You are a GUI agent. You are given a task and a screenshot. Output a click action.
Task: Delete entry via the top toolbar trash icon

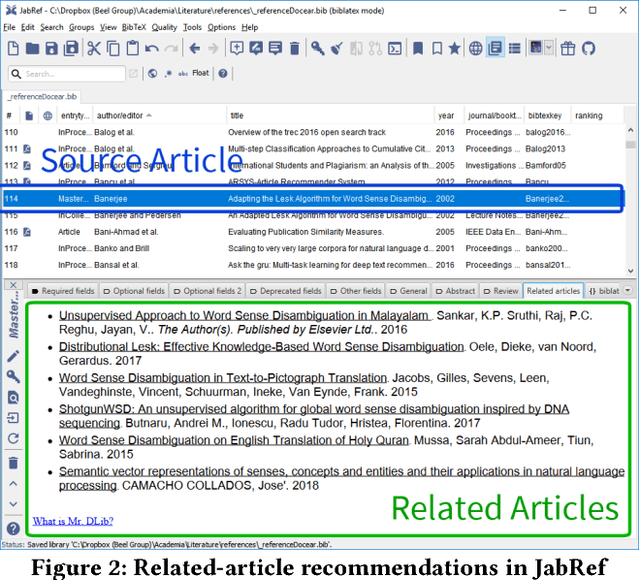(295, 49)
